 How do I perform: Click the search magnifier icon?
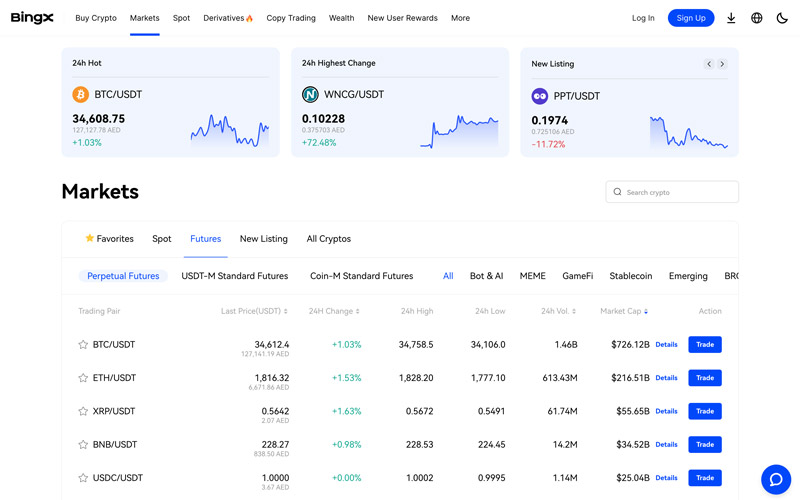[x=617, y=192]
